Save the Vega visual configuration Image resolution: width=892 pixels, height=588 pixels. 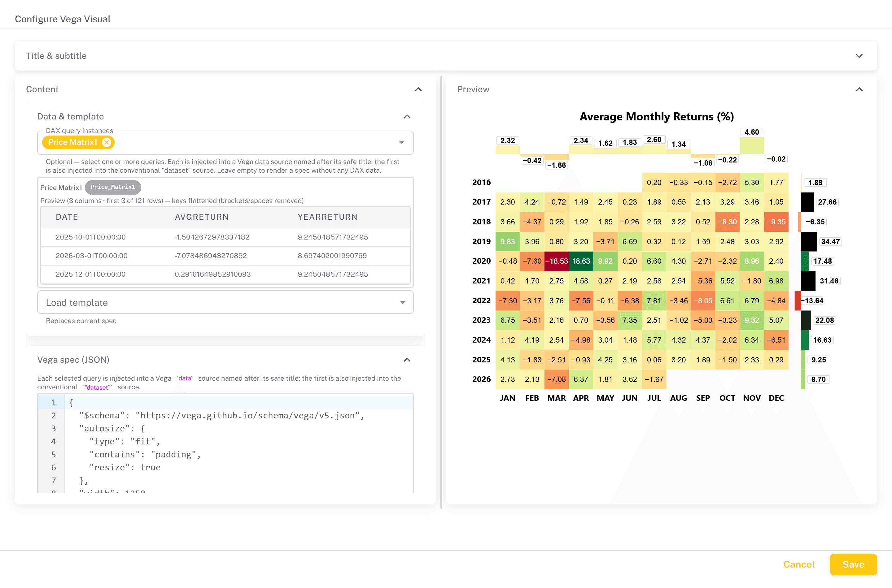[x=853, y=564]
